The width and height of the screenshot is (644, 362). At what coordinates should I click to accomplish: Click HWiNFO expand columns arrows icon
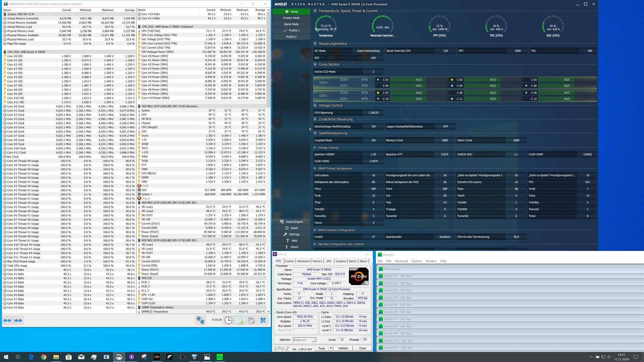pyautogui.click(x=7, y=320)
